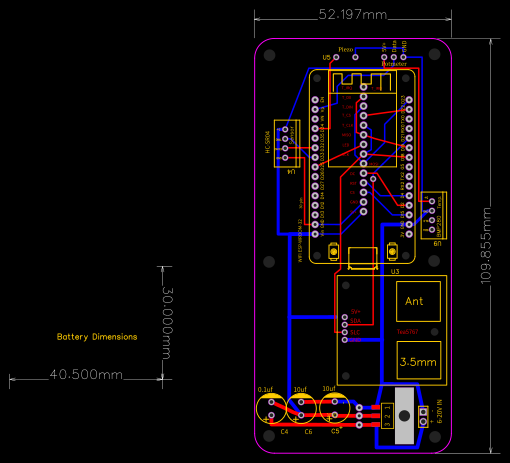
Task: Click the C6 designator
Action: (x=308, y=432)
